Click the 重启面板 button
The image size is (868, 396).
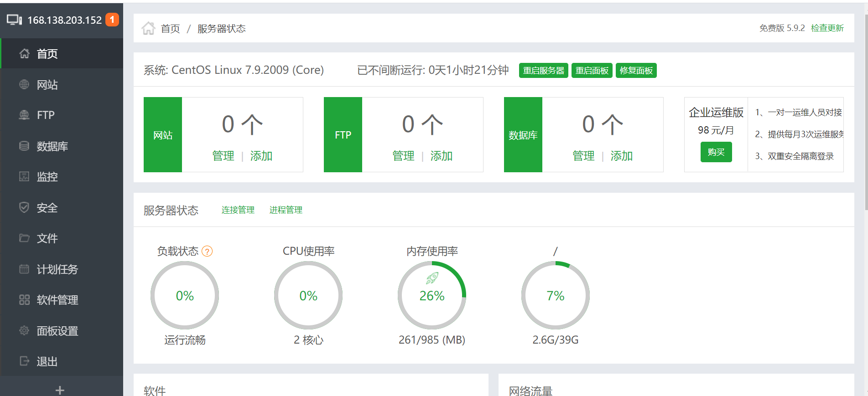point(592,71)
